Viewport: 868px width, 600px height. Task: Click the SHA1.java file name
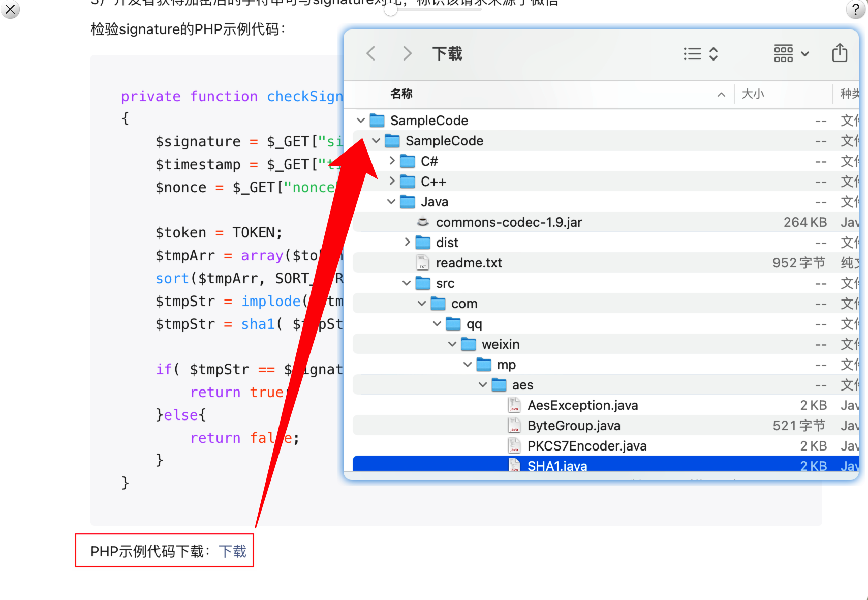pos(557,465)
